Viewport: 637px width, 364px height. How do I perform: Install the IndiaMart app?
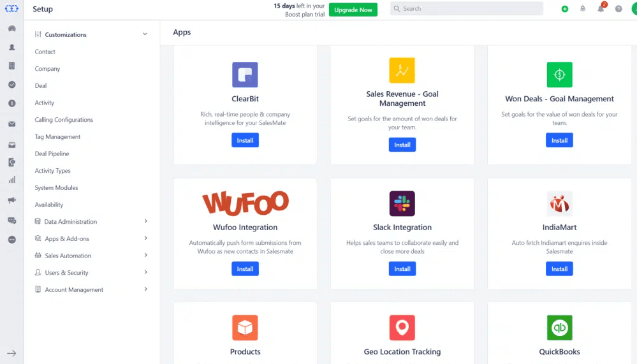559,268
